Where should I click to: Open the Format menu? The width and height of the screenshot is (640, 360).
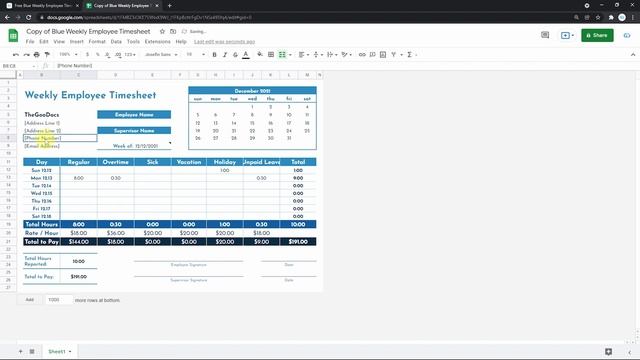coord(97,42)
